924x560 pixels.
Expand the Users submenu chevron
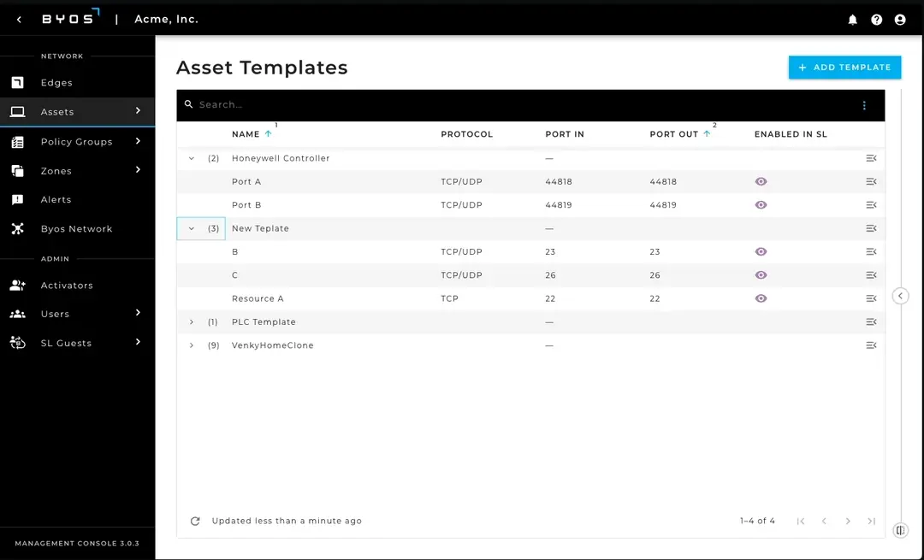click(x=138, y=313)
